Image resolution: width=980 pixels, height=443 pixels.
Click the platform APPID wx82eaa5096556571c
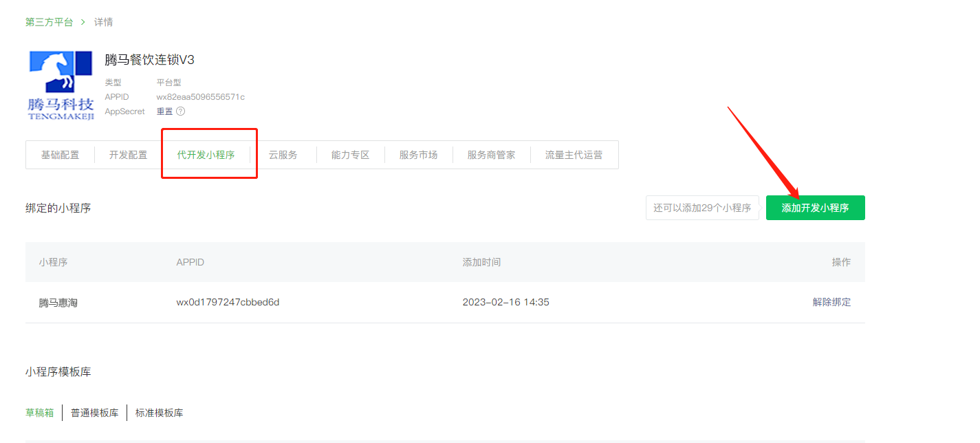[x=201, y=97]
